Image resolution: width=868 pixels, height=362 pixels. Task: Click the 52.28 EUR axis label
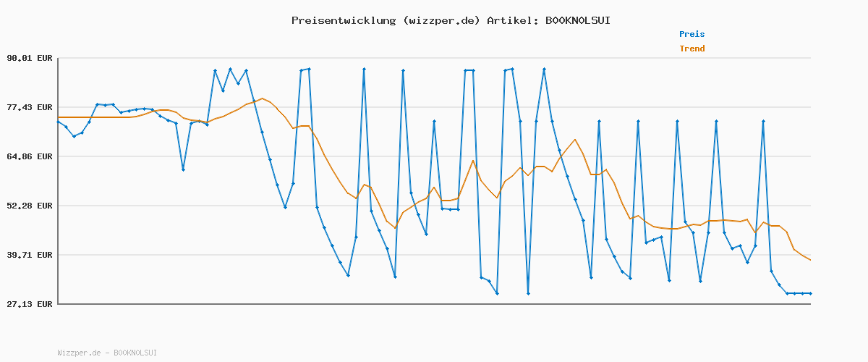pos(28,206)
